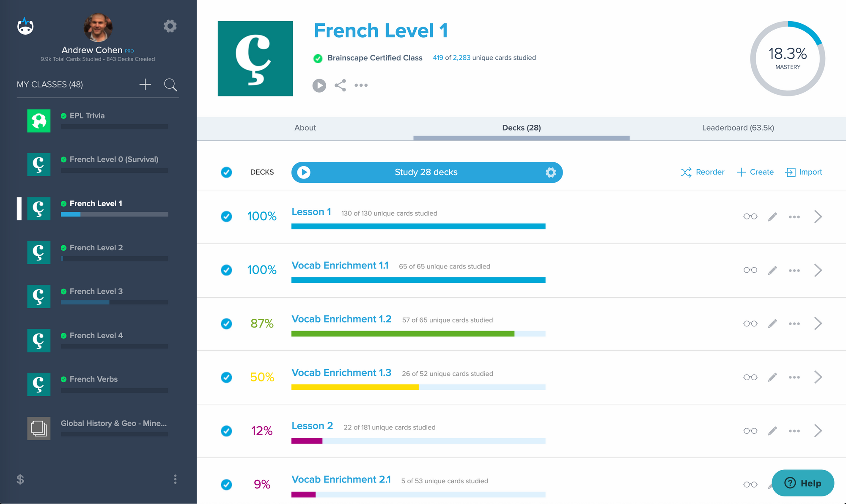Toggle the checkmark on Vocab Enrichment 1.3
The width and height of the screenshot is (846, 504).
tap(228, 376)
